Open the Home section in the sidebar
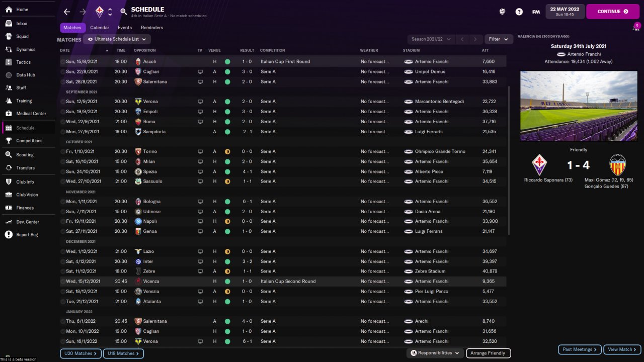This screenshot has width=644, height=362. click(28, 10)
